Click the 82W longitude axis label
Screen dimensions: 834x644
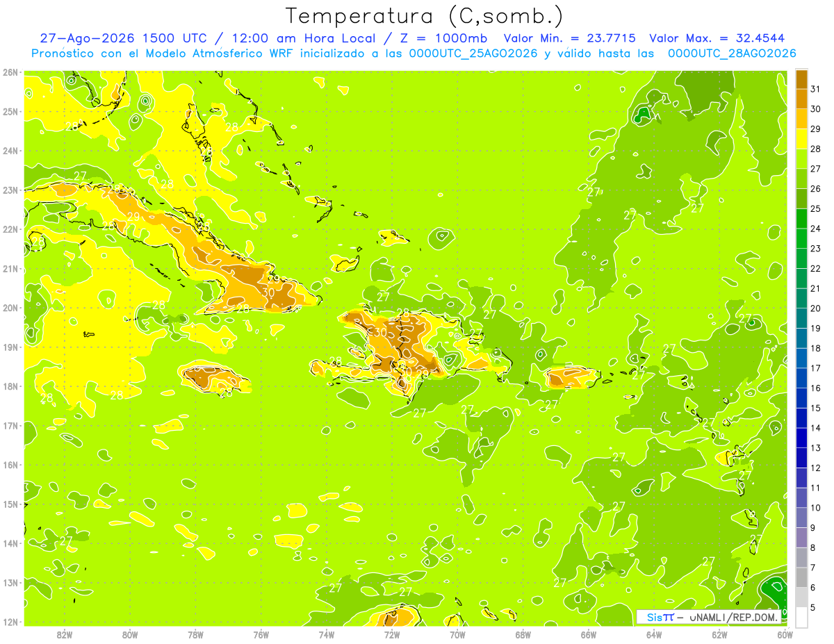point(64,634)
